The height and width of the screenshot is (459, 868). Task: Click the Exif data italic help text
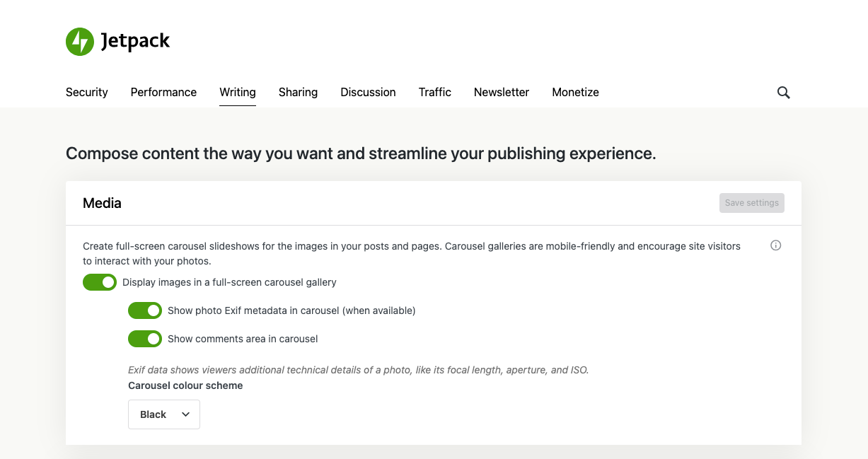tap(358, 370)
